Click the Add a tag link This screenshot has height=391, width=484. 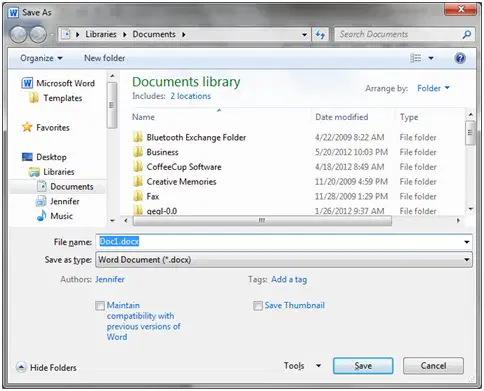pos(289,279)
